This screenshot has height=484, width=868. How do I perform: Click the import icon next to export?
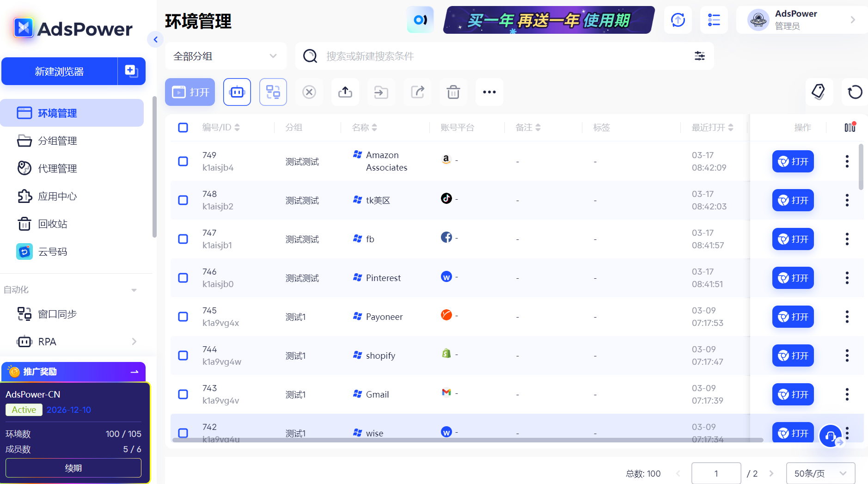(x=381, y=92)
